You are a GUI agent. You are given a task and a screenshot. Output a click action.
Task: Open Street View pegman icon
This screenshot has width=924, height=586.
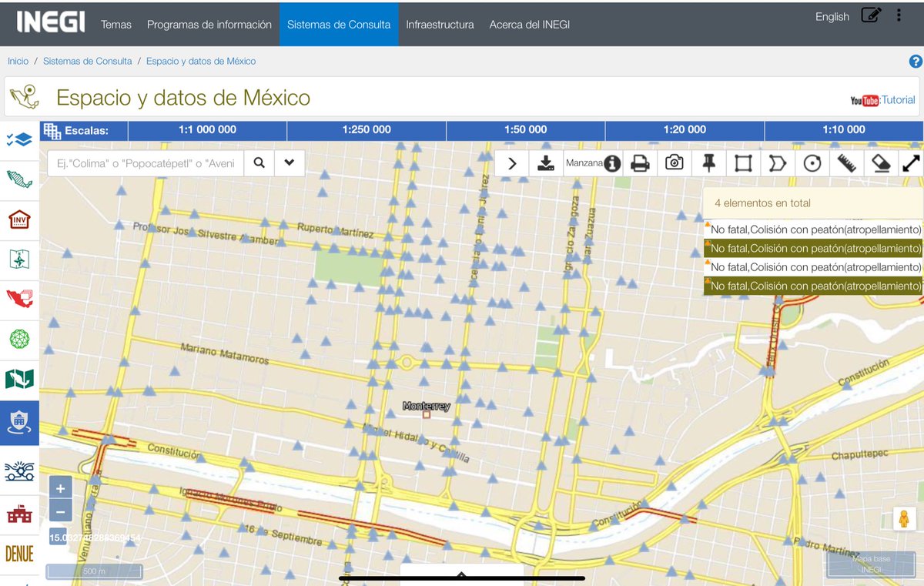[x=905, y=519]
